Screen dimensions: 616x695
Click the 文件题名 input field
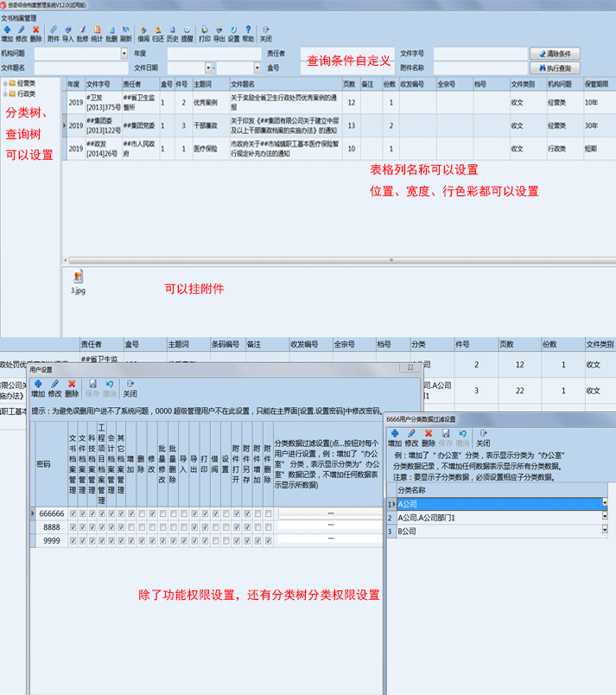81,67
